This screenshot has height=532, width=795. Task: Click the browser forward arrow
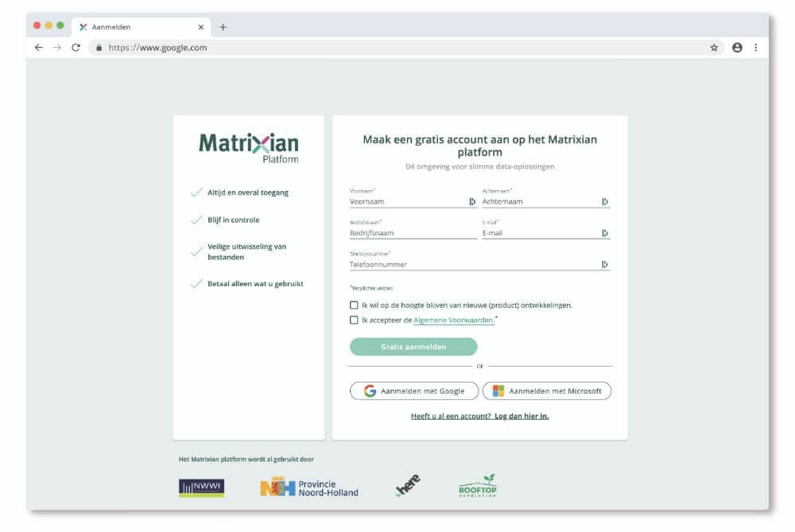pos(57,48)
